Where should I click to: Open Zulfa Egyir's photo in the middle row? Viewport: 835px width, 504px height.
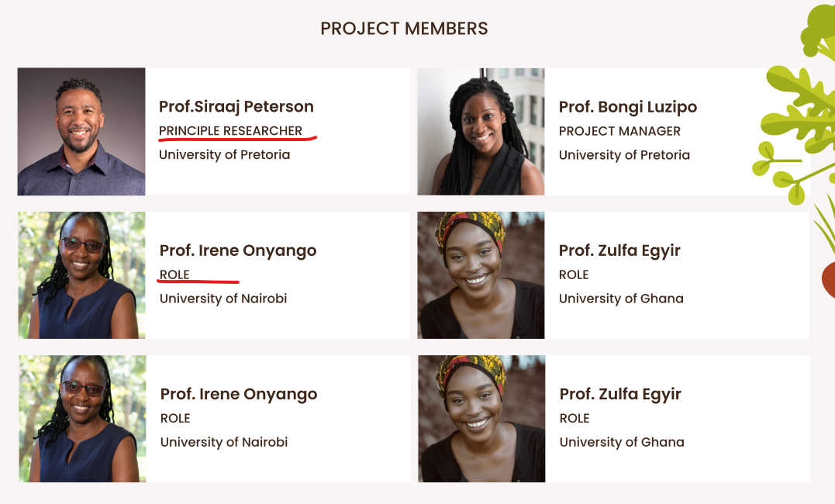tap(481, 275)
